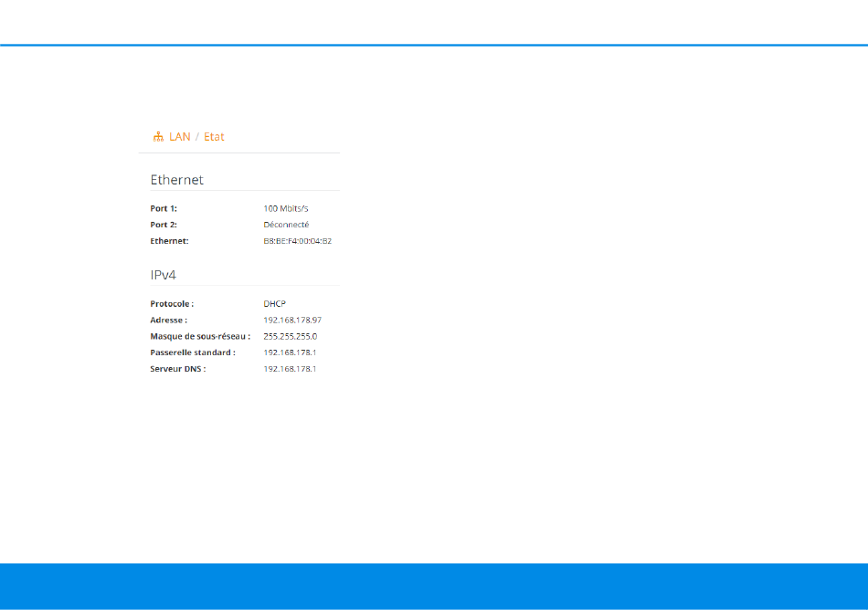Select the Passerelle standard gateway address value
This screenshot has width=868, height=610.
(290, 352)
